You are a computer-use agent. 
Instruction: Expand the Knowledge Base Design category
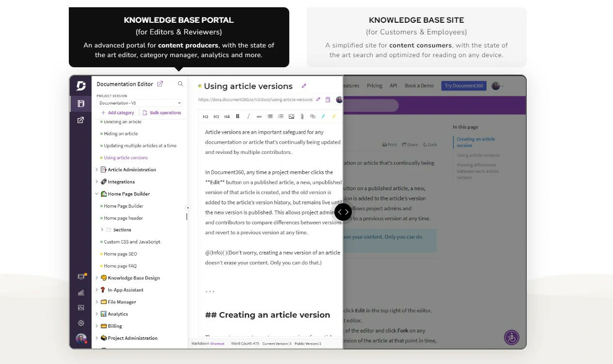96,278
